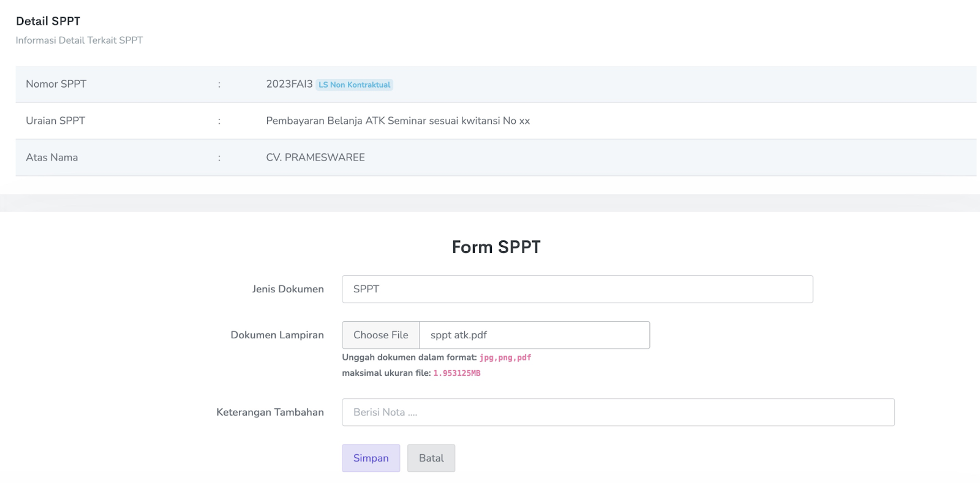Click the 1.953125MB maximum size text
The width and height of the screenshot is (980, 483).
[x=456, y=373]
